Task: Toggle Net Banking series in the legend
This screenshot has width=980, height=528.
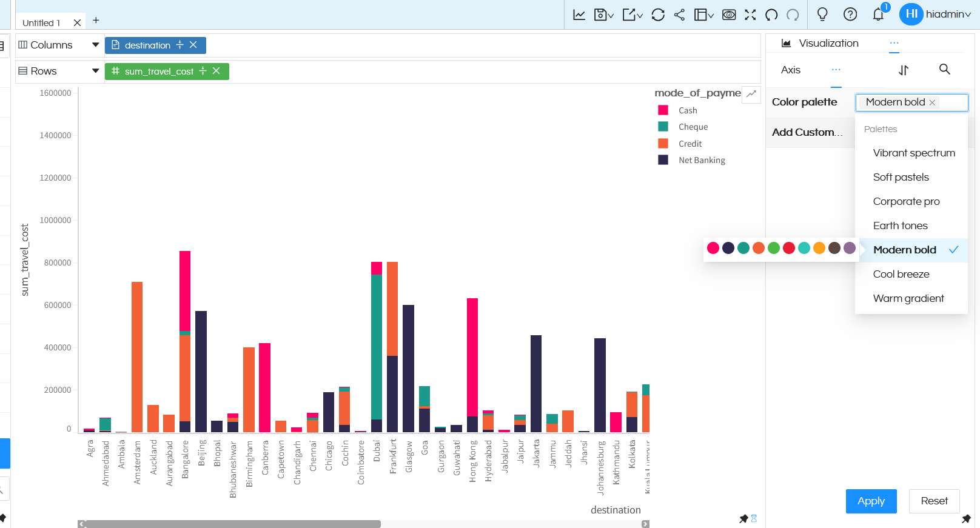Action: click(692, 160)
